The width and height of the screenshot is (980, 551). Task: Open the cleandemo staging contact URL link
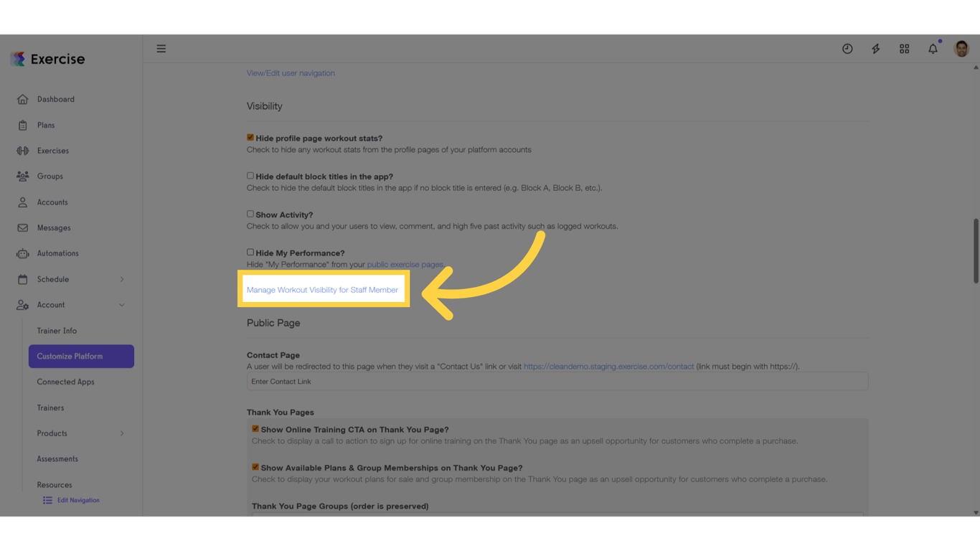(608, 367)
